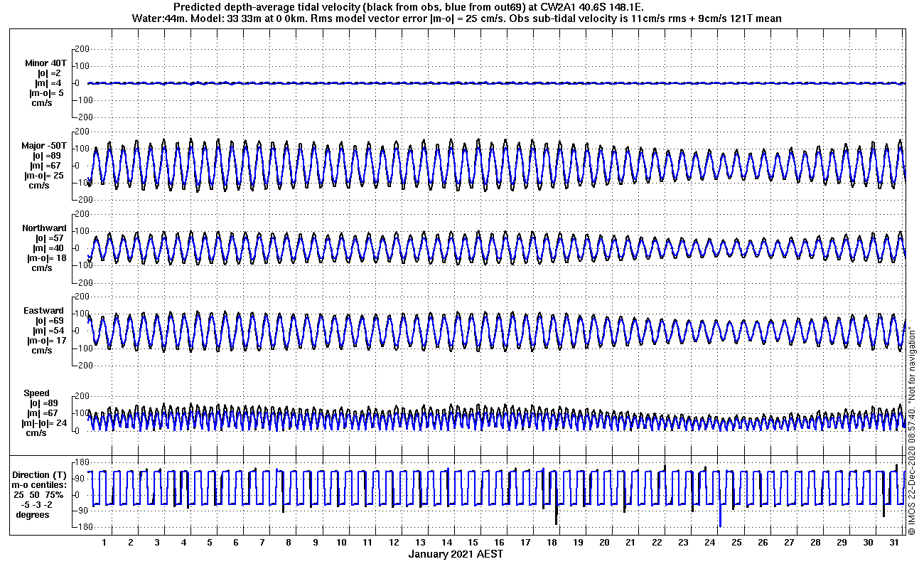Click the day 1 tick label on x-axis
This screenshot has width=924, height=569.
coord(104,542)
